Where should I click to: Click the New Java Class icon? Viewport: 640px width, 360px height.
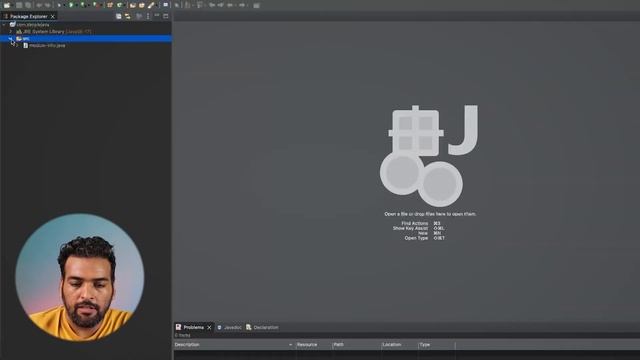click(x=120, y=5)
